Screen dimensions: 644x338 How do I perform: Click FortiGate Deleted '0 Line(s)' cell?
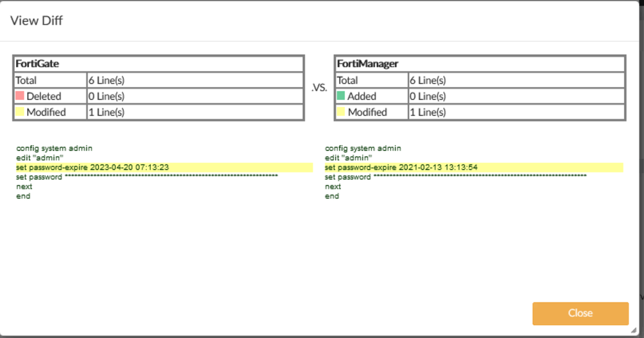(x=195, y=96)
